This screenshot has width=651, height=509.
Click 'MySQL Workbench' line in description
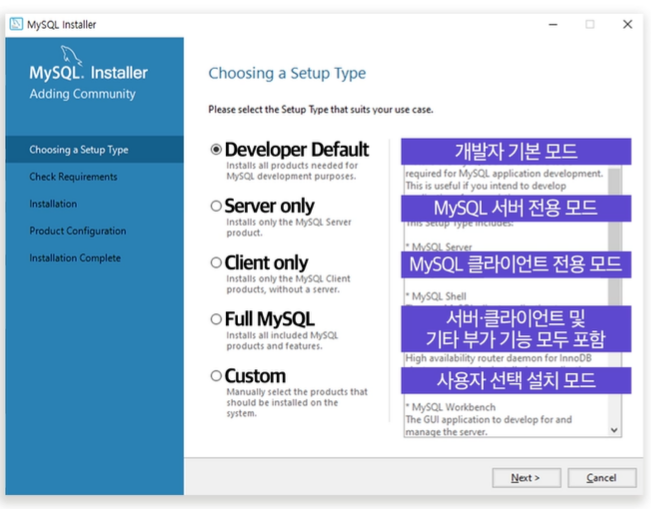pyautogui.click(x=450, y=407)
